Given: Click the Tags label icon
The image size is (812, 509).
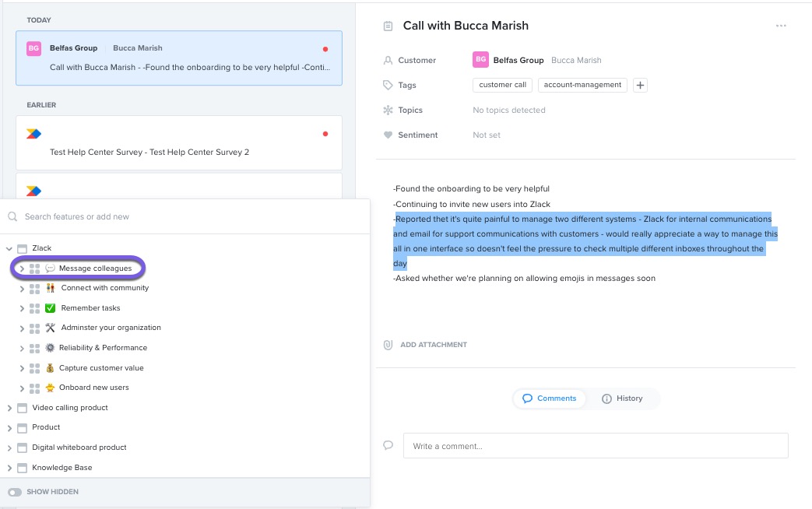Looking at the screenshot, I should pyautogui.click(x=388, y=85).
